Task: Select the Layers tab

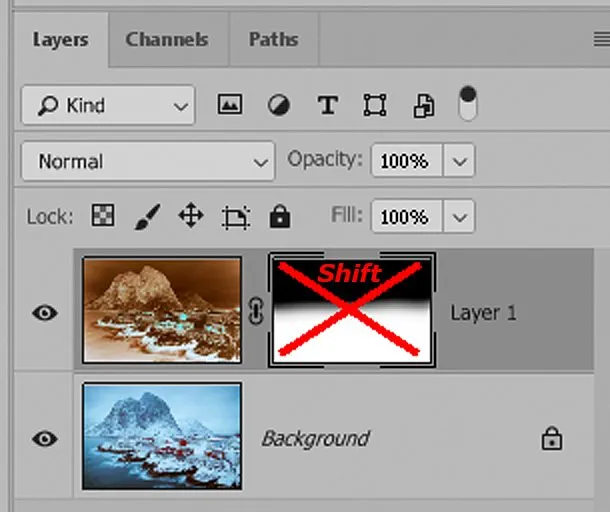Action: pos(61,40)
